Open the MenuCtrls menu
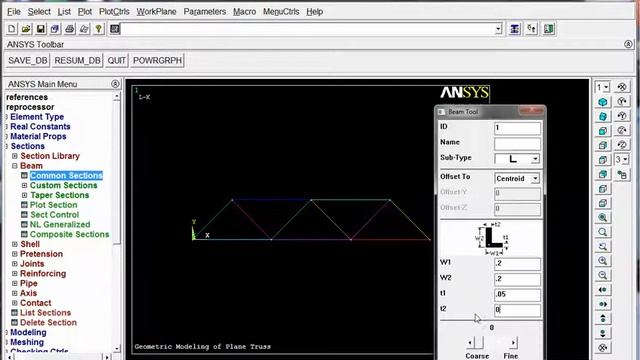The width and height of the screenshot is (640, 360). tap(281, 12)
